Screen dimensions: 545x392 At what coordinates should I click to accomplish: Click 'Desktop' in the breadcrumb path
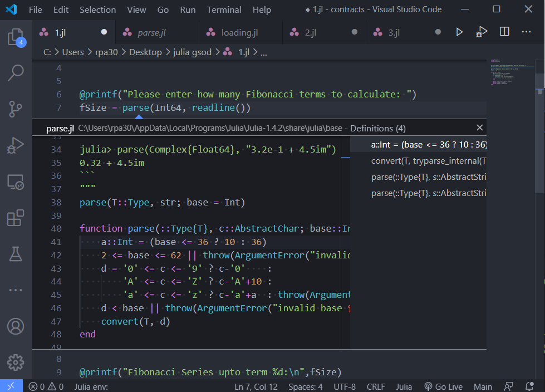[x=145, y=52]
